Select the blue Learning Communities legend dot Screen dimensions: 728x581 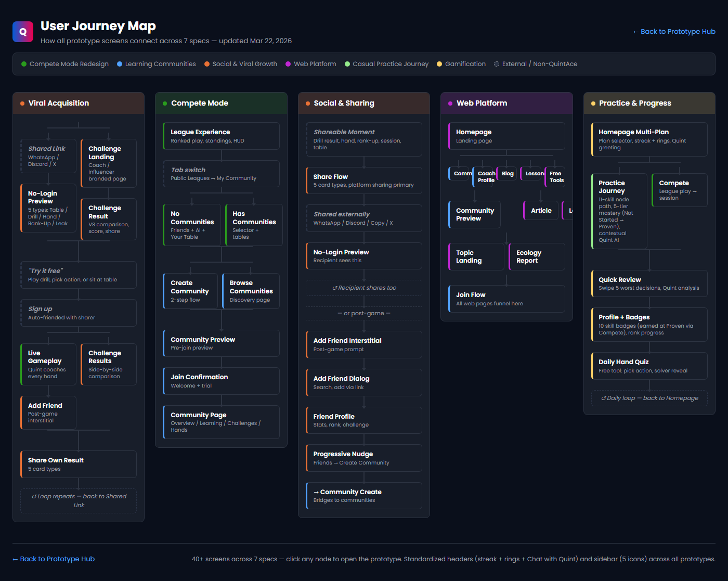coord(120,63)
